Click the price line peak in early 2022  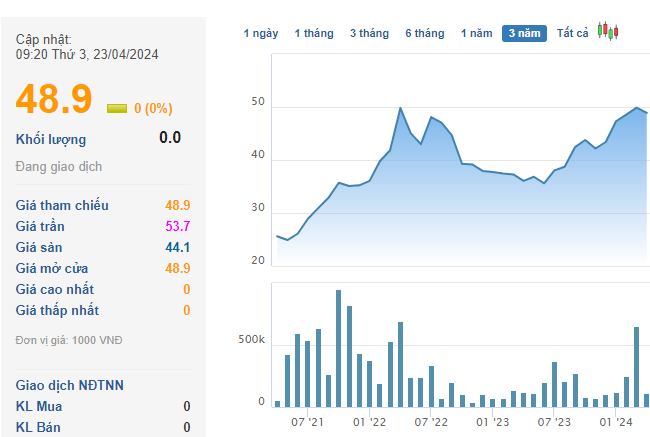[400, 108]
